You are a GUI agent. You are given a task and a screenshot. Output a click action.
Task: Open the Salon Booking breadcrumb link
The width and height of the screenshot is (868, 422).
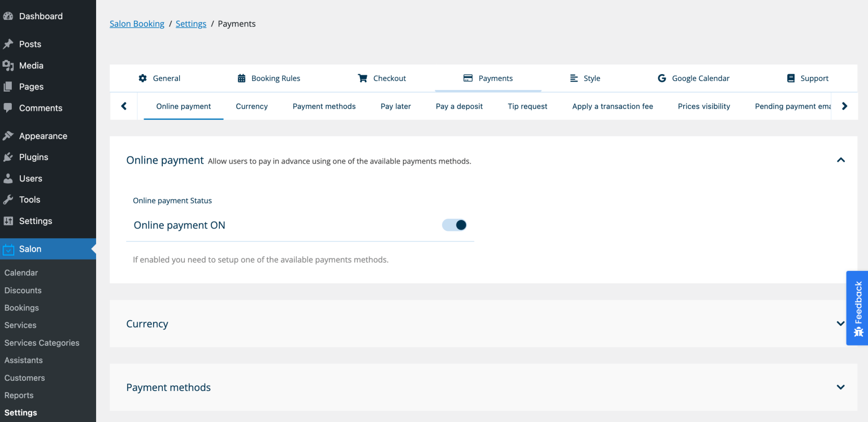(x=137, y=24)
